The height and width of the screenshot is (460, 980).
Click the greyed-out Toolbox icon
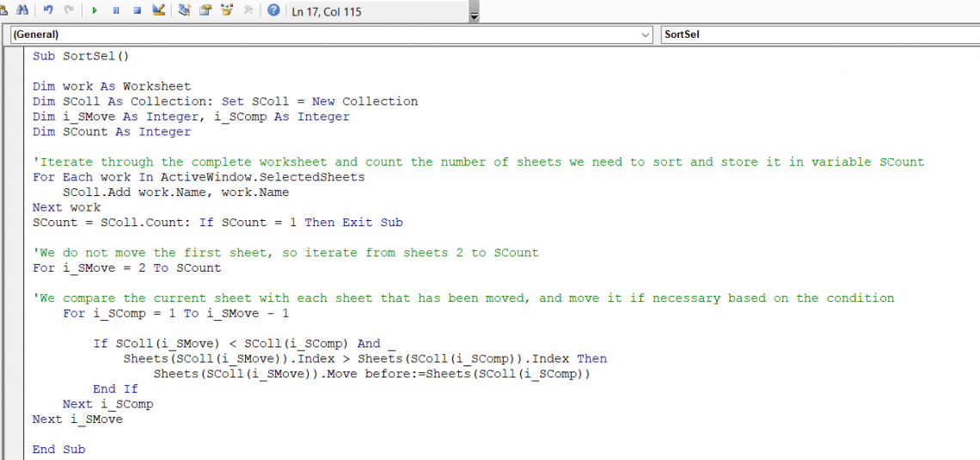tap(248, 10)
